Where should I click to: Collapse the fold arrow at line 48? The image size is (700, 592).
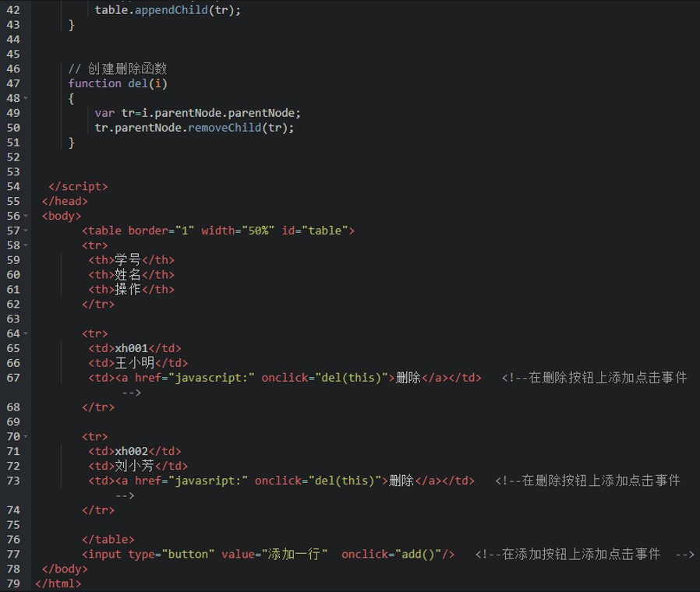coord(26,98)
